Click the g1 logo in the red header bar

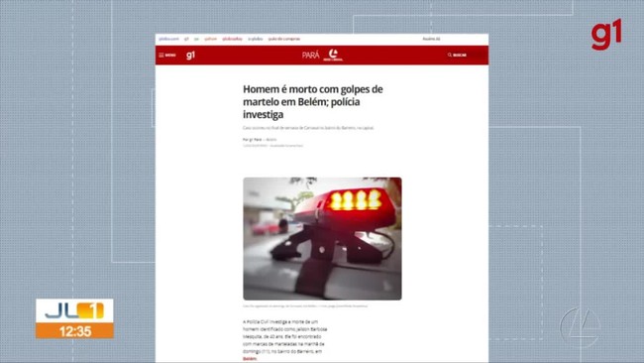(190, 56)
